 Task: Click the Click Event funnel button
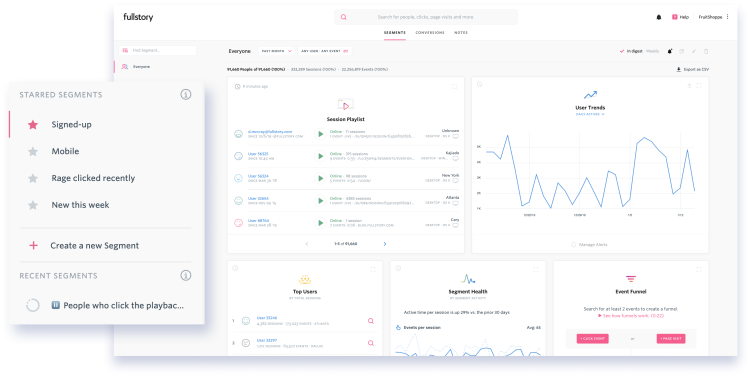pos(593,339)
